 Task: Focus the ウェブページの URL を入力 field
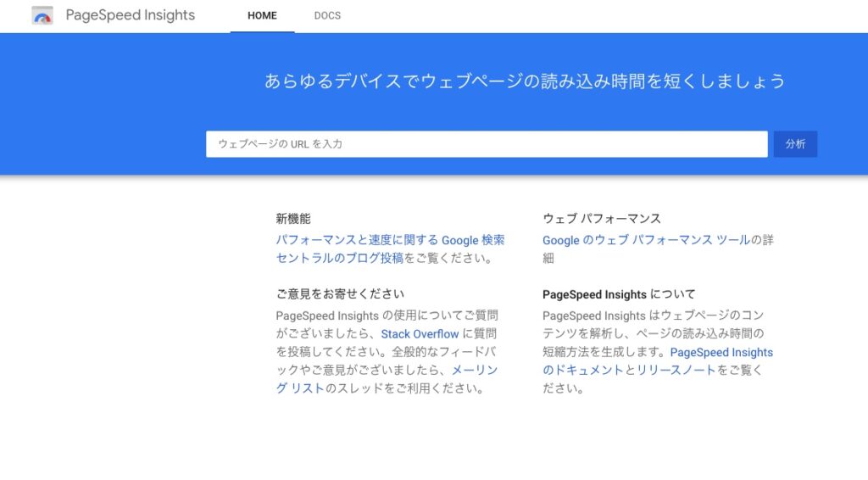click(x=487, y=144)
